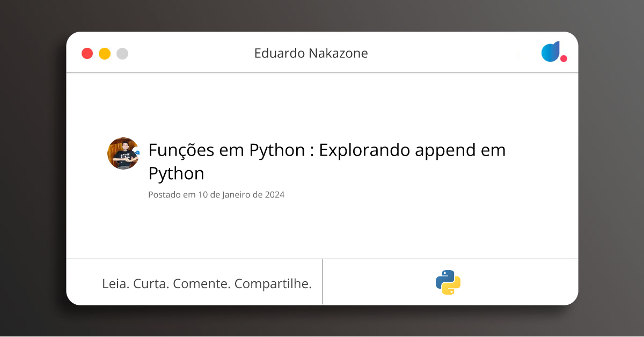Click the gray window dot
The image size is (644, 337).
122,54
